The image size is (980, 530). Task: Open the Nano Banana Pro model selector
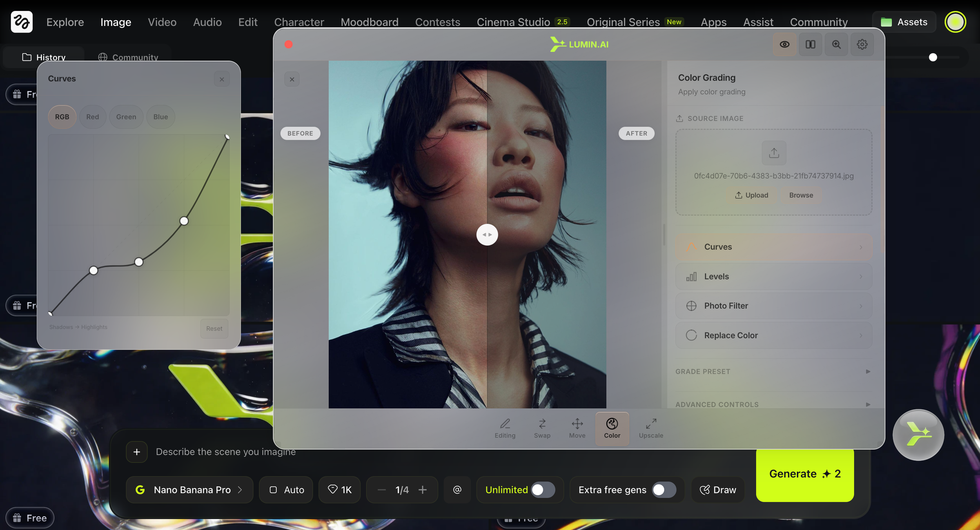coord(190,490)
